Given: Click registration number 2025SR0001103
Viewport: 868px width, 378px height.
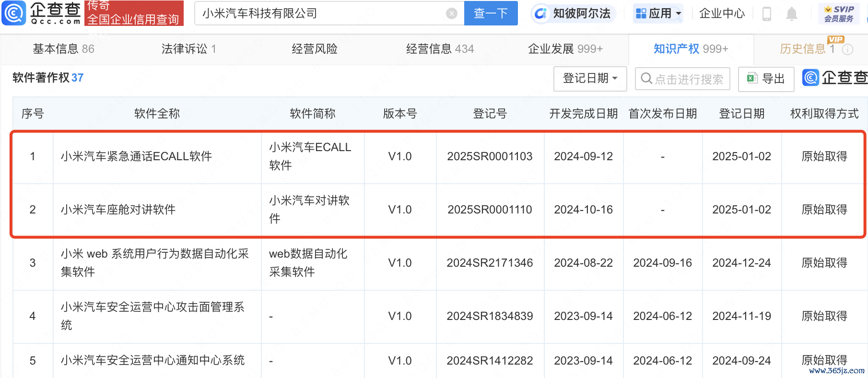Looking at the screenshot, I should [490, 156].
